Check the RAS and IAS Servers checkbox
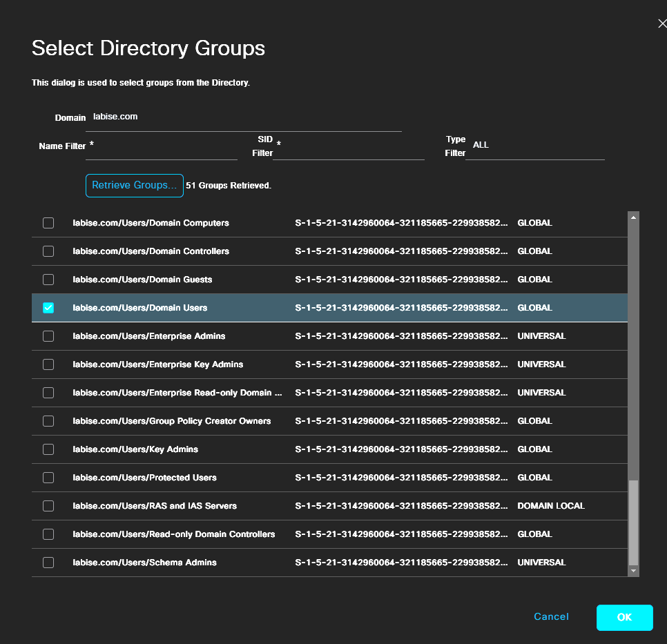Screen dimensions: 667x644 48,505
